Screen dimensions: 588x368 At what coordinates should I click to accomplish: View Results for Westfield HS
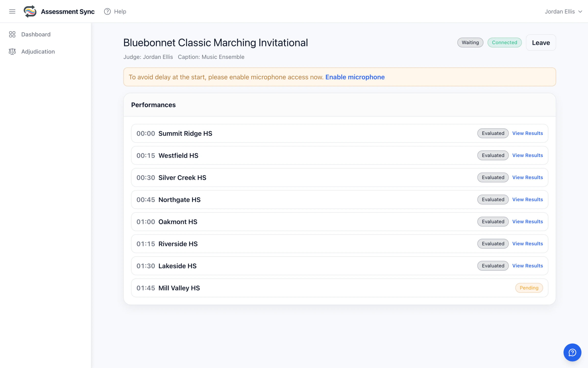tap(527, 155)
